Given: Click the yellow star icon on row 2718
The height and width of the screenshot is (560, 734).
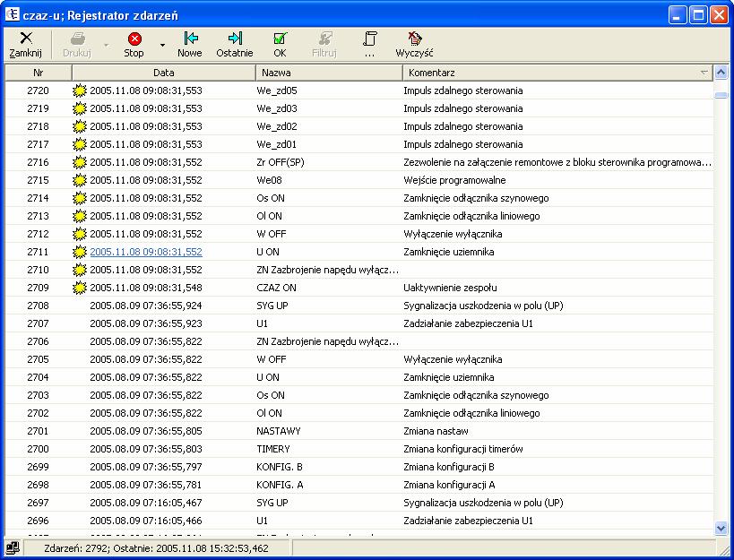Looking at the screenshot, I should 80,126.
